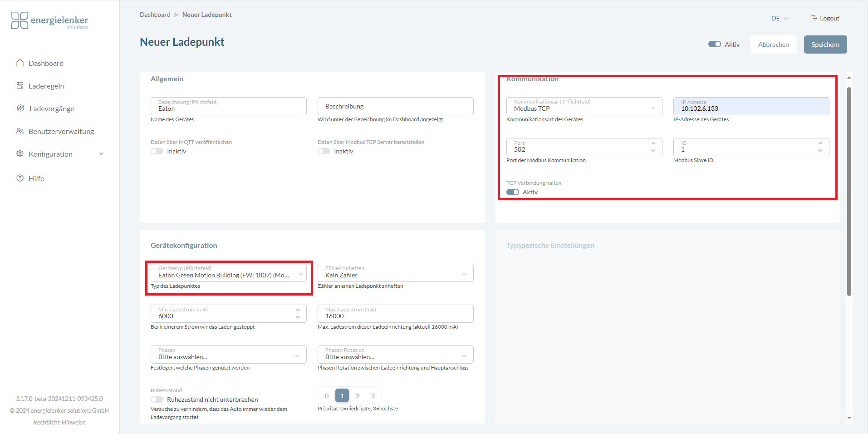Open the Gerätetyp dropdown
Viewport: 868px width, 434px height.
(x=229, y=273)
